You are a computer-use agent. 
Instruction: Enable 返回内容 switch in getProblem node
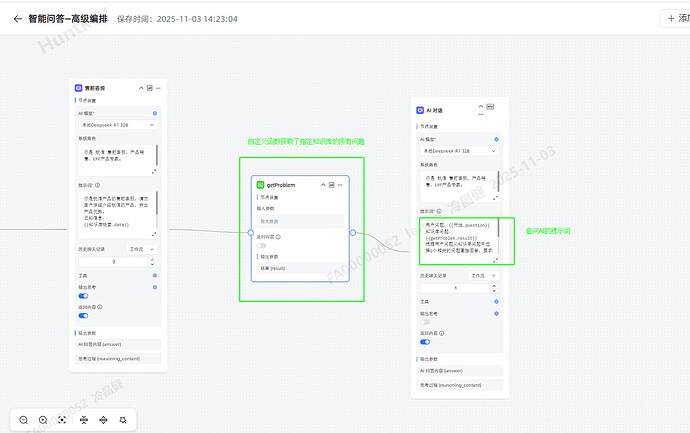[x=263, y=244]
